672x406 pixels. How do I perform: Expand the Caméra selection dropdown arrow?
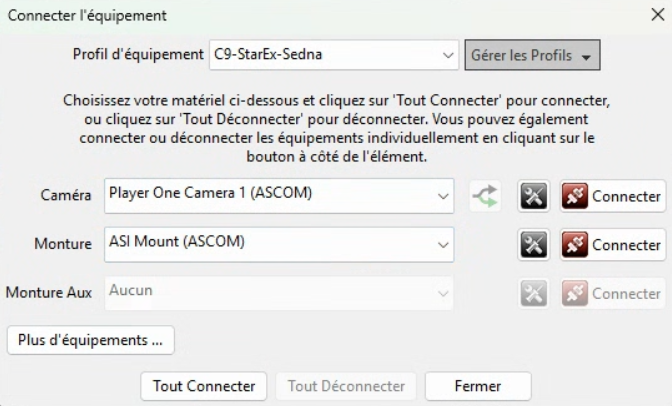tap(443, 196)
